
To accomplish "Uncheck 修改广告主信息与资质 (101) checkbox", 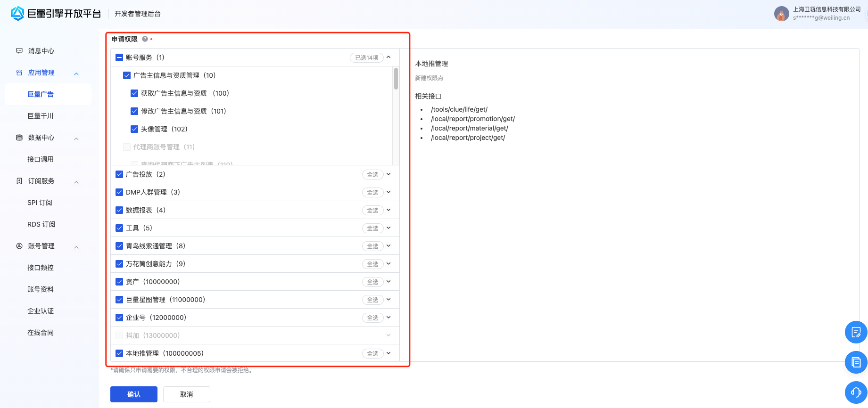I will pyautogui.click(x=134, y=111).
